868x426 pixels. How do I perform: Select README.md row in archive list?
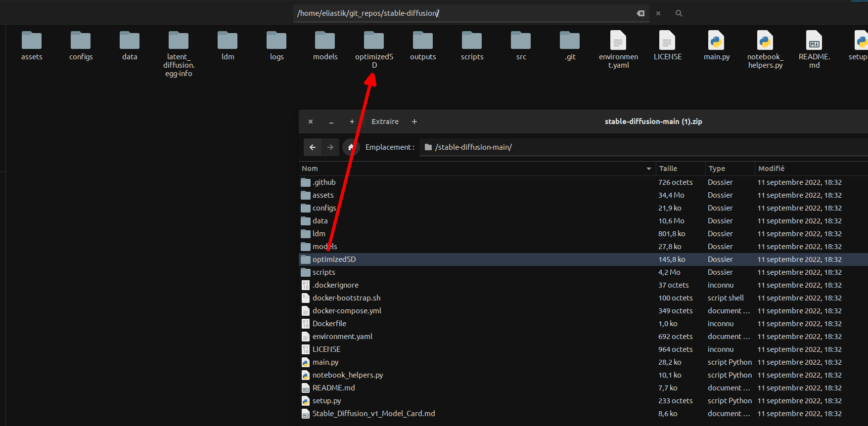click(583, 388)
